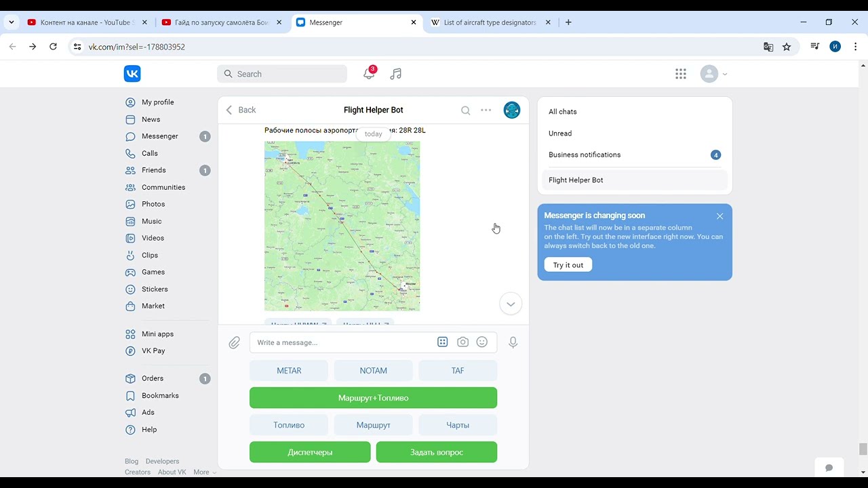868x488 pixels.
Task: Open camera icon in message field
Action: pos(462,342)
